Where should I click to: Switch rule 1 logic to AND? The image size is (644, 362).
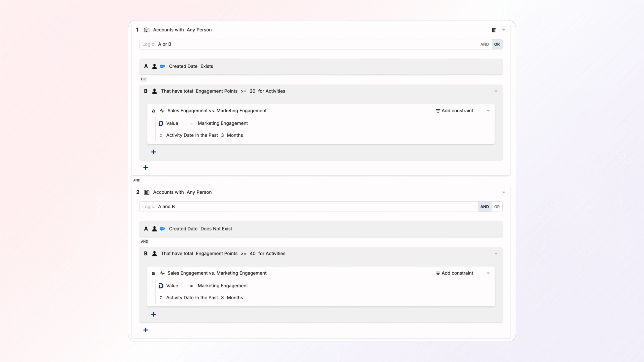pyautogui.click(x=485, y=44)
